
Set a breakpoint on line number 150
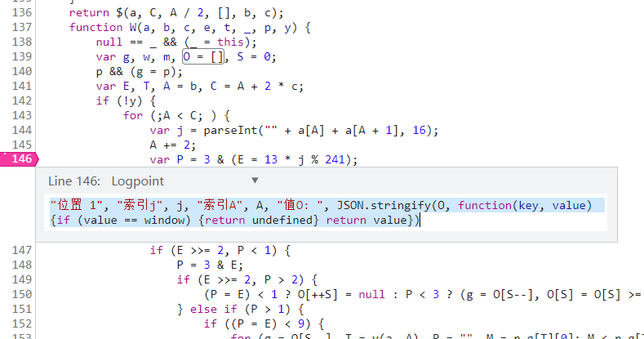click(22, 294)
